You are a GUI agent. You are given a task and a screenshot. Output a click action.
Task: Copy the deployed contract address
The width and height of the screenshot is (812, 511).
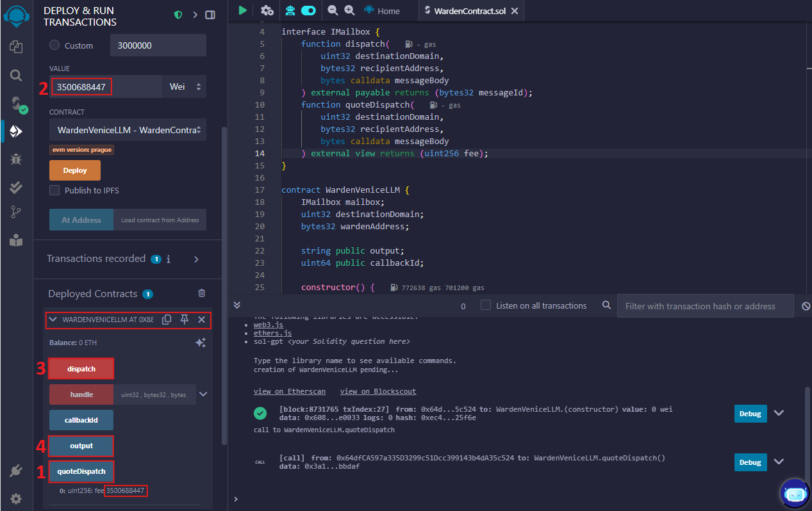point(167,320)
